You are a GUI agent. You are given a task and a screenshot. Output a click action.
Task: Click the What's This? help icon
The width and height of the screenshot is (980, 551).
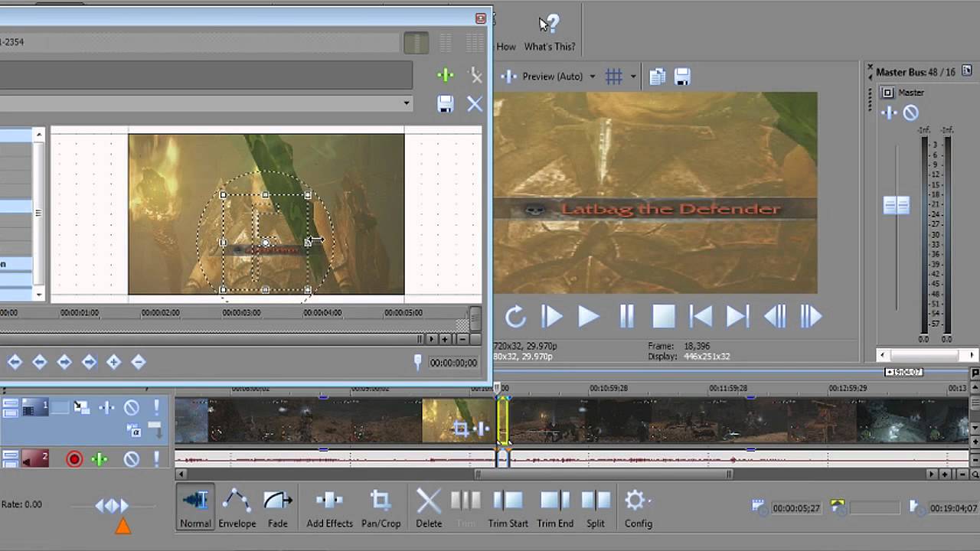[x=550, y=32]
